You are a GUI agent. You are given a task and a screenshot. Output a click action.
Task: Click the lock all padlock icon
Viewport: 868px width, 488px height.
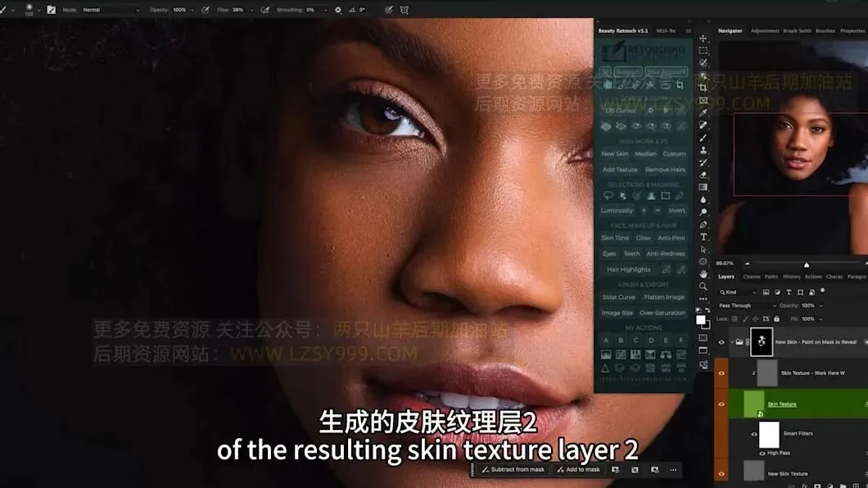(776, 319)
